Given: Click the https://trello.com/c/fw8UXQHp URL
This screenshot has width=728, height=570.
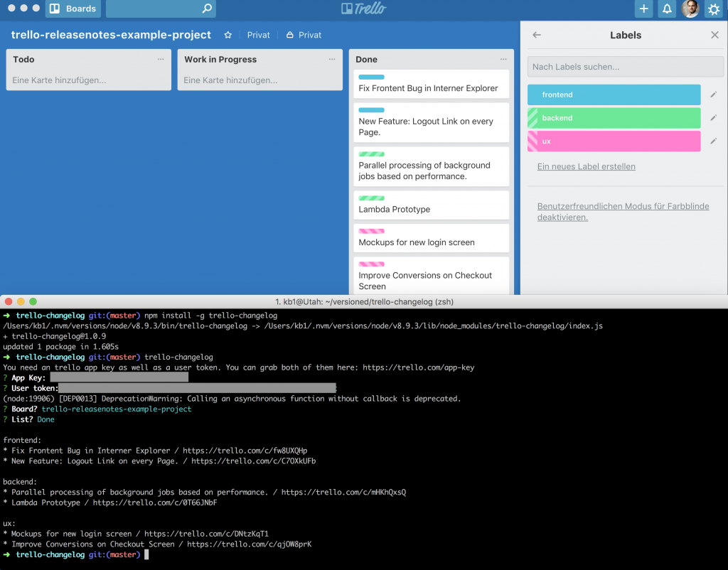Looking at the screenshot, I should point(245,451).
